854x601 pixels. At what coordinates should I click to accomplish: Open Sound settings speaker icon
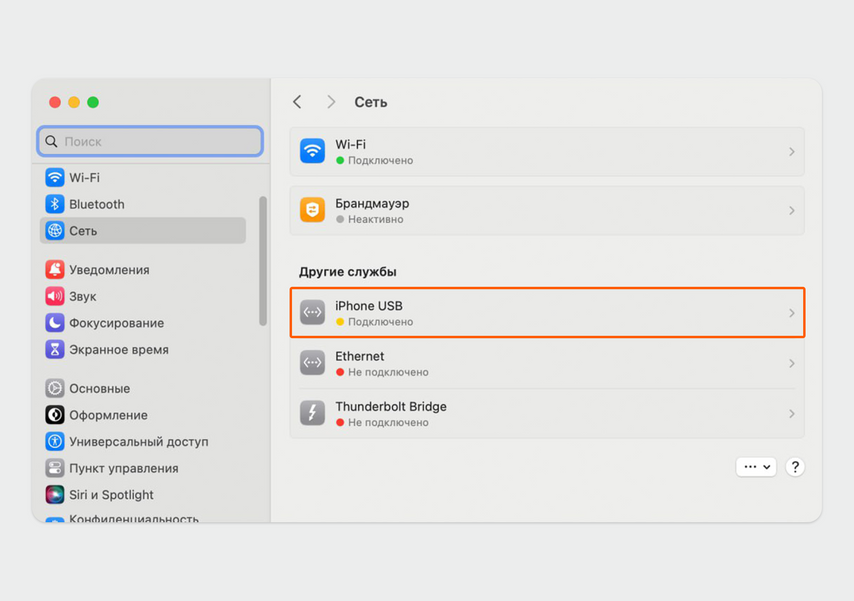[x=55, y=296]
